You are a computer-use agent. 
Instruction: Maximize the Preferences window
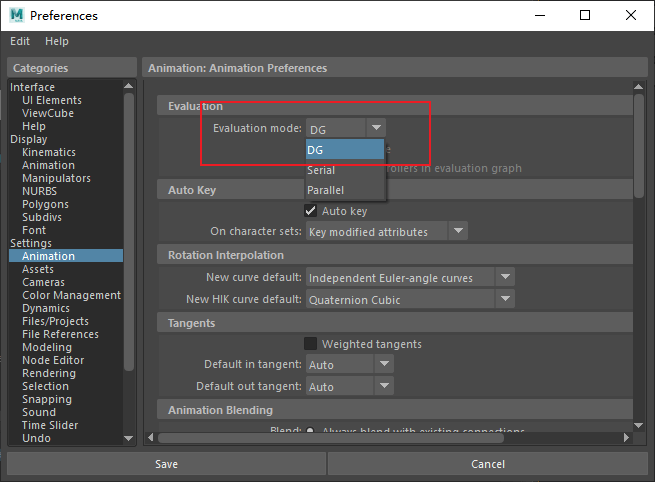585,15
